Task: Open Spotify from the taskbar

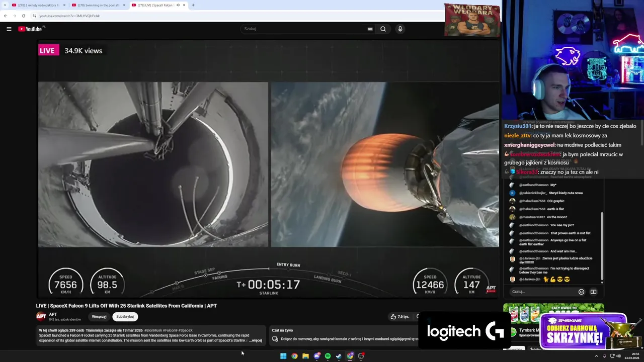Action: (x=328, y=356)
